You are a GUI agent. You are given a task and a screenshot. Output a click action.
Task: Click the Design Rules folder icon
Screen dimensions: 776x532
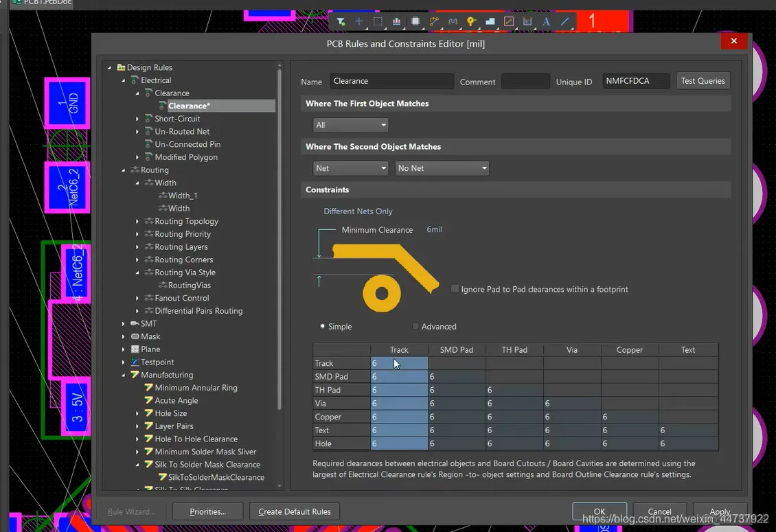pyautogui.click(x=121, y=67)
